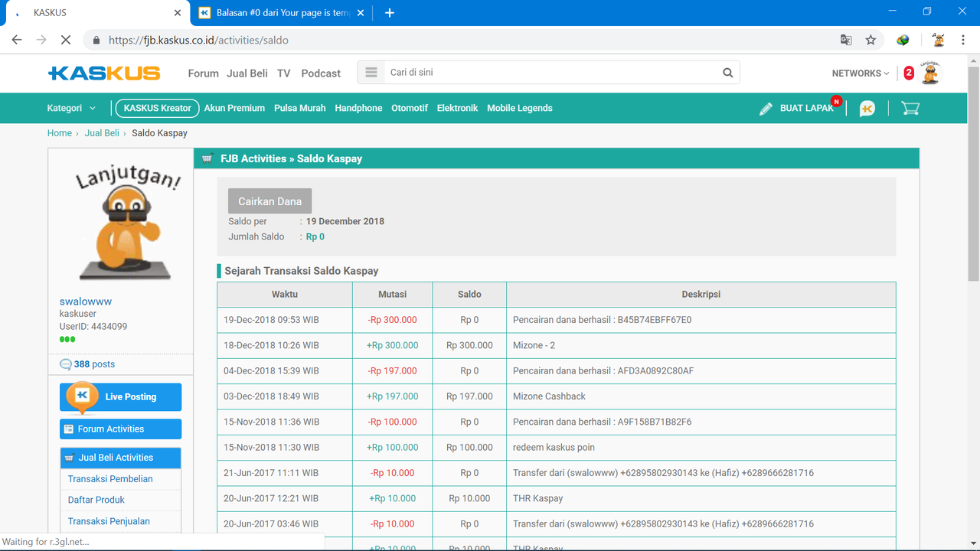Click the shopping cart icon in header
The height and width of the screenshot is (551, 980).
910,109
